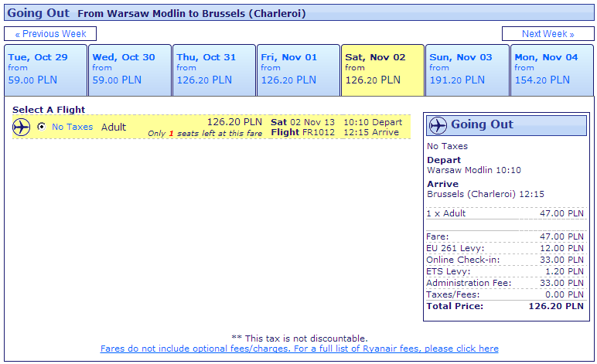Click 'This tax is not discountable' note
This screenshot has width=597, height=364.
coord(299,338)
